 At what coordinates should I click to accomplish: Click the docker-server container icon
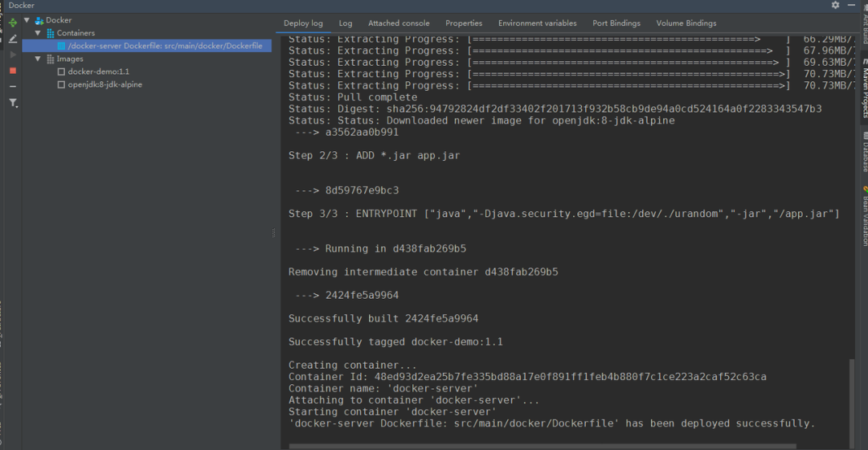point(61,46)
